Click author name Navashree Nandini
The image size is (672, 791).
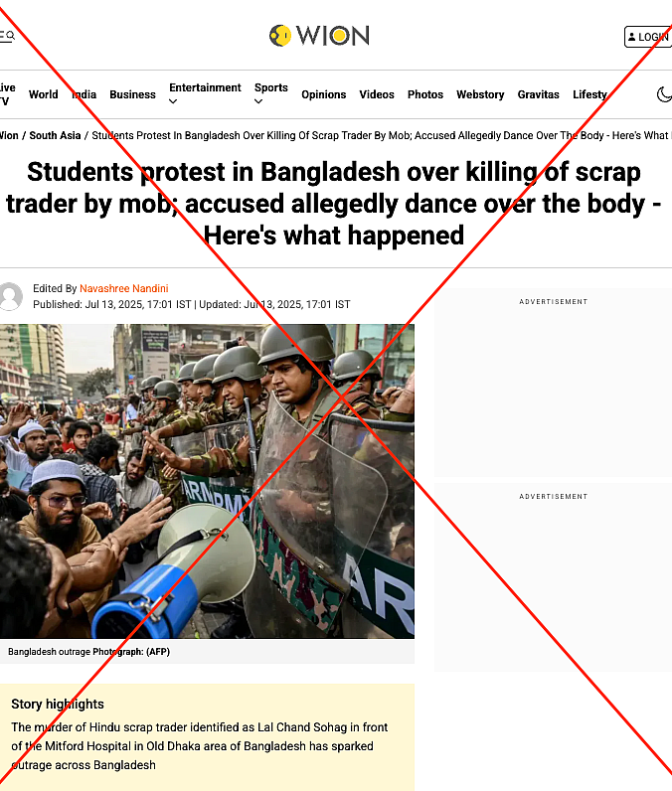(124, 288)
